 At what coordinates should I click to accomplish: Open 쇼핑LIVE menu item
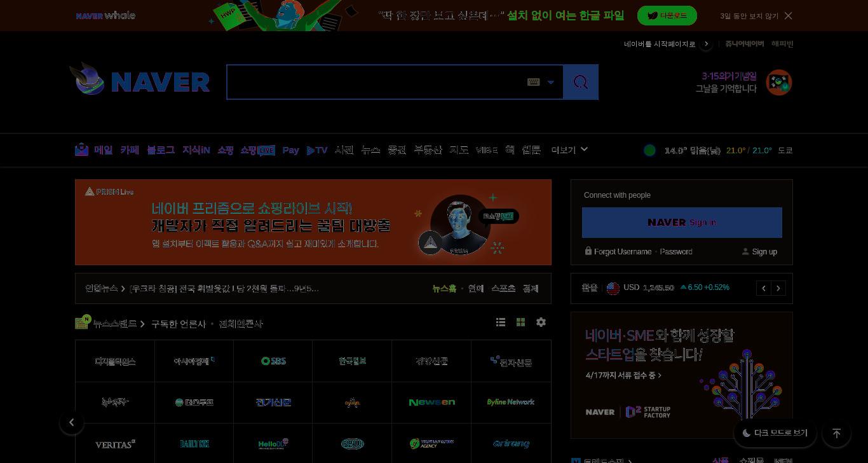[x=257, y=150]
